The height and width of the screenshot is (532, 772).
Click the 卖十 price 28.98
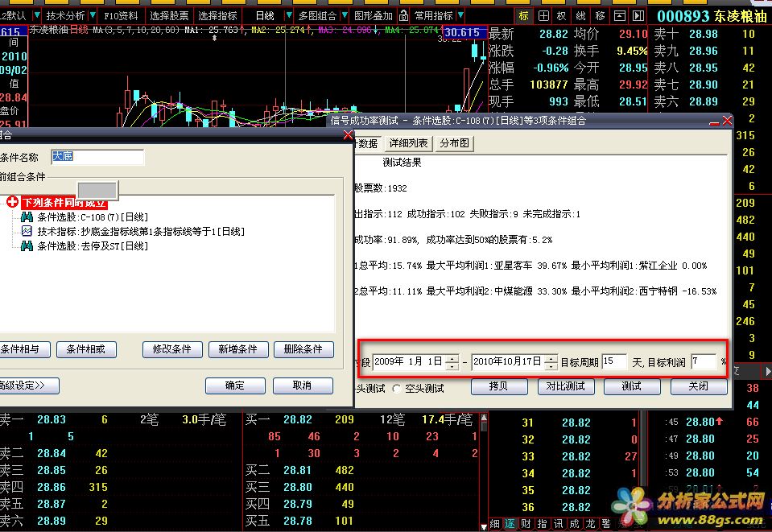click(x=704, y=34)
